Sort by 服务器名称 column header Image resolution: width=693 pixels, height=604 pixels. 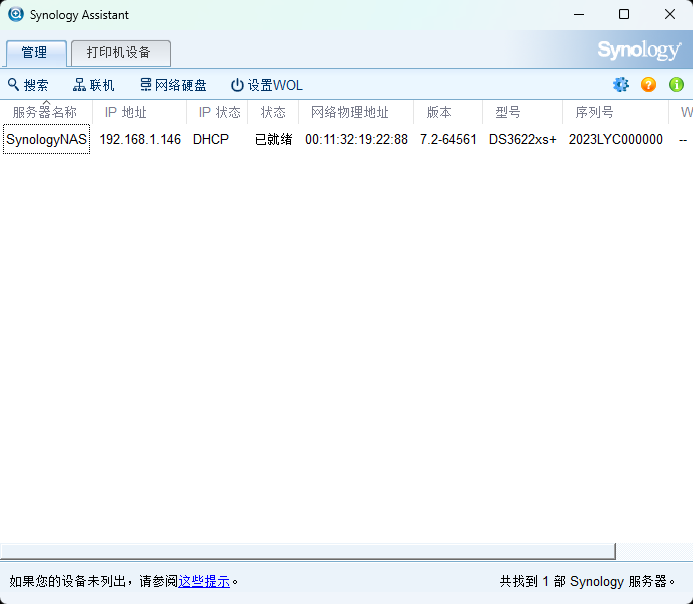pos(45,112)
